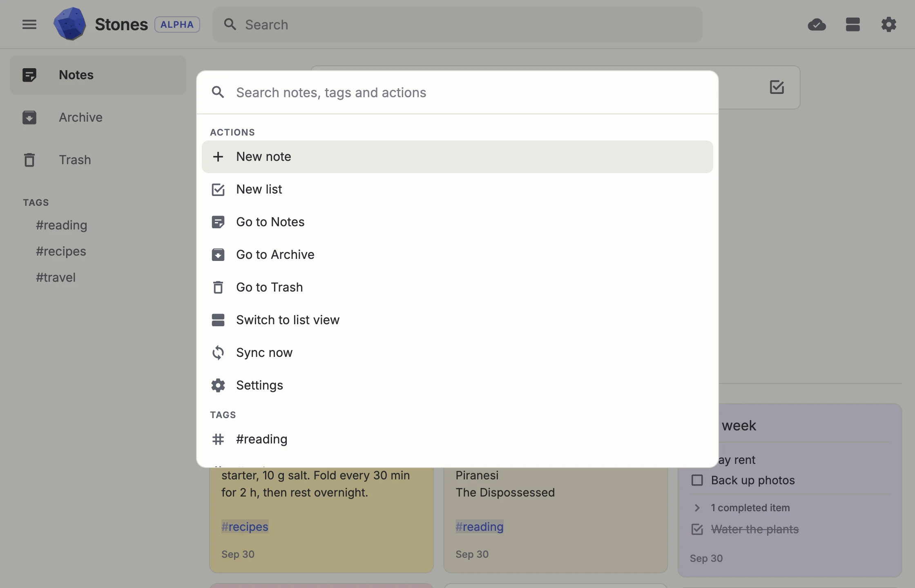Expand the 1 completed item chevron

(697, 508)
